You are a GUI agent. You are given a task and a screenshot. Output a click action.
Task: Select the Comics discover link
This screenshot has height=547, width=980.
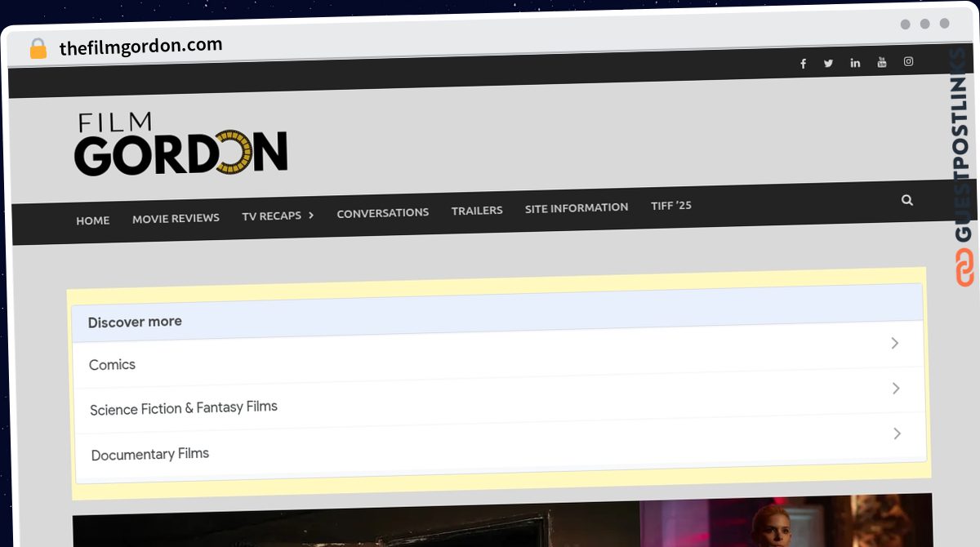[x=499, y=355]
